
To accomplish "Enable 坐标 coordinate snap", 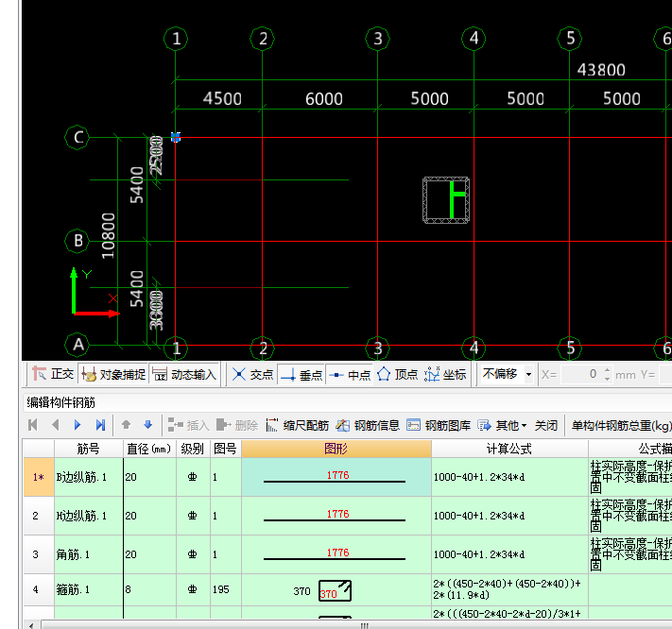I will click(x=445, y=375).
